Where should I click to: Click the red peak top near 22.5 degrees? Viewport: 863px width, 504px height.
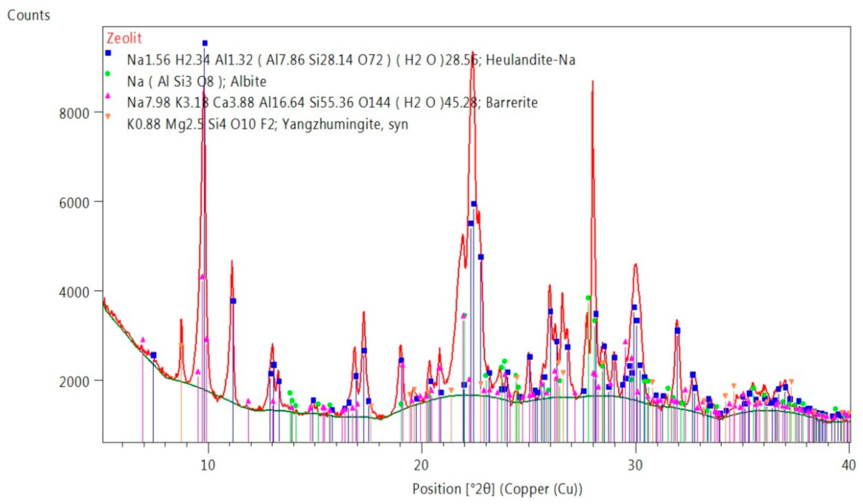click(473, 55)
